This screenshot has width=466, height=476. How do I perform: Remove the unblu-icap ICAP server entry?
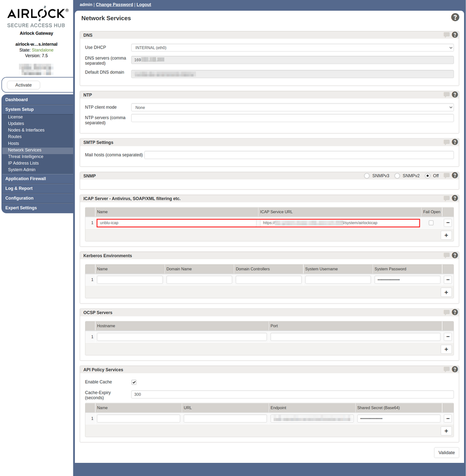pos(447,223)
